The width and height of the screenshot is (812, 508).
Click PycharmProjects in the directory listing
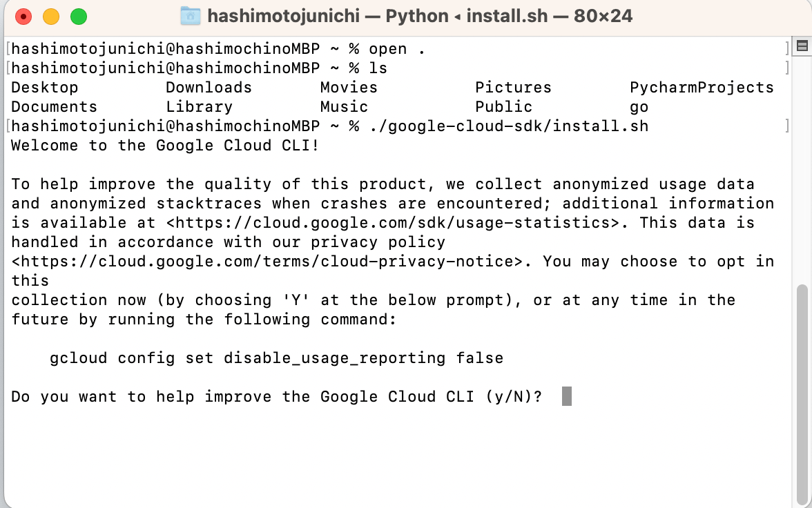(x=702, y=88)
